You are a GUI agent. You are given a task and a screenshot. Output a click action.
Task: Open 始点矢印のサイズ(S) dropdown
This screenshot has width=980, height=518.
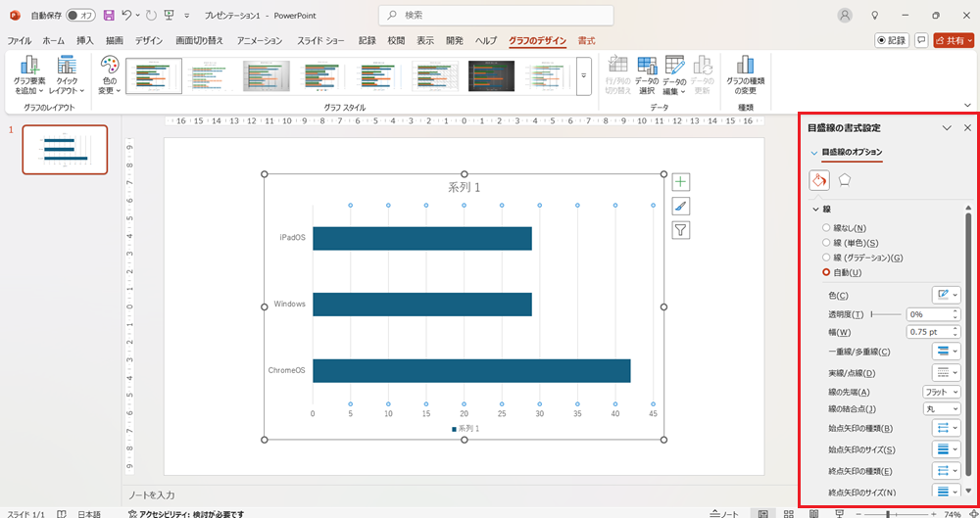coord(947,449)
